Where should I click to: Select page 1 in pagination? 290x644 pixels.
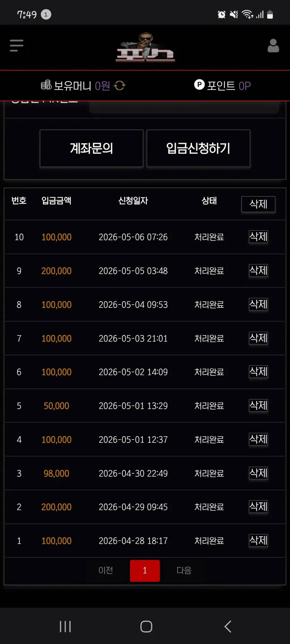pyautogui.click(x=145, y=570)
